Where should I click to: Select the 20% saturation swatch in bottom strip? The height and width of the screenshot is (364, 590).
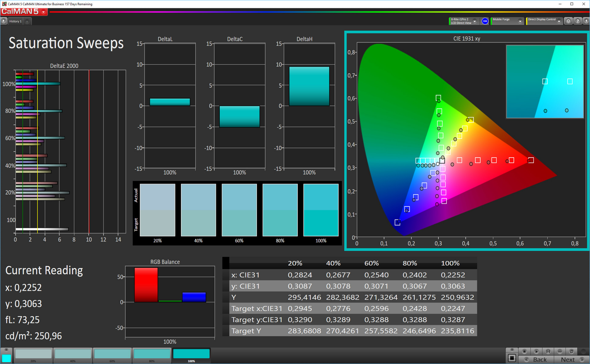(x=33, y=354)
